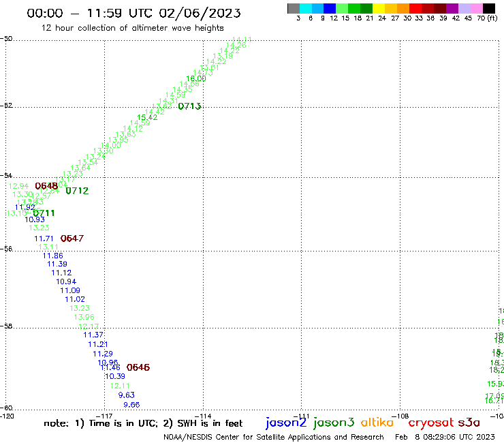Viewport: 504px width, 443px height.
Task: Select the -111 longitude axis label
Action: click(302, 416)
